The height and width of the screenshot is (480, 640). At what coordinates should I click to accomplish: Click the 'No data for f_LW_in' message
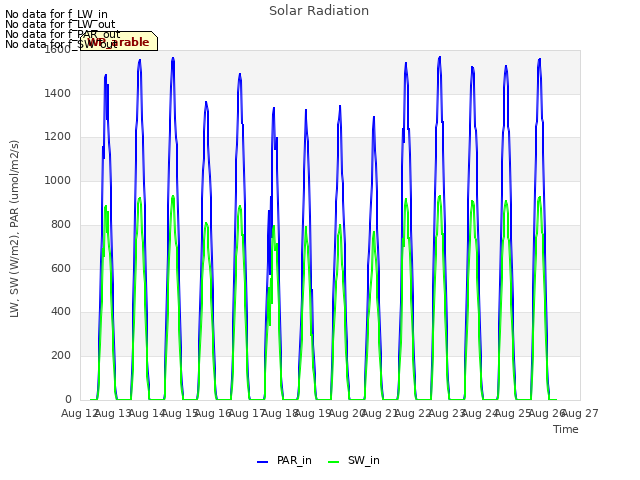click(x=56, y=14)
